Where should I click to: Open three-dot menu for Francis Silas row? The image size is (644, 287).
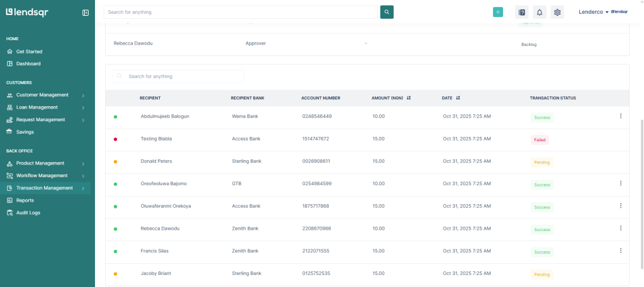[x=620, y=251]
